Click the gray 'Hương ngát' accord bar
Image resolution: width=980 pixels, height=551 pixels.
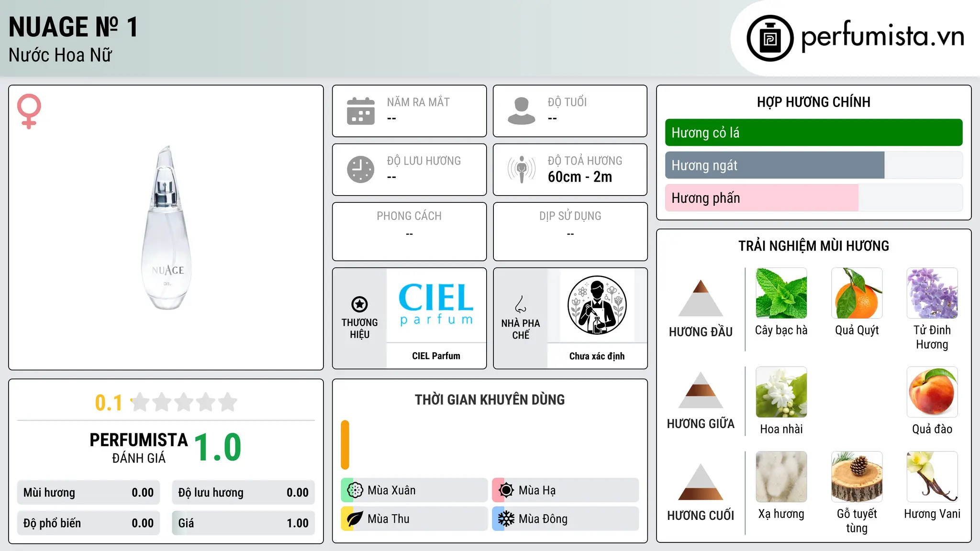coord(775,165)
